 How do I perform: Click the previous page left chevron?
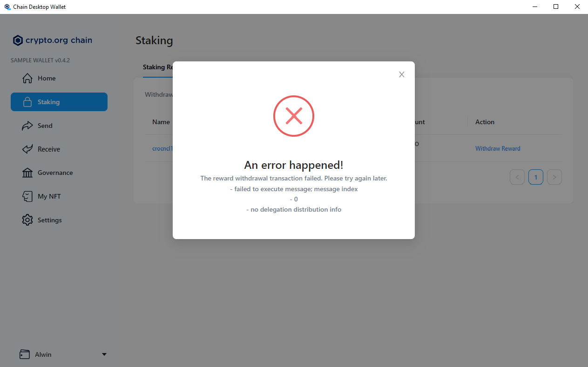pos(517,177)
